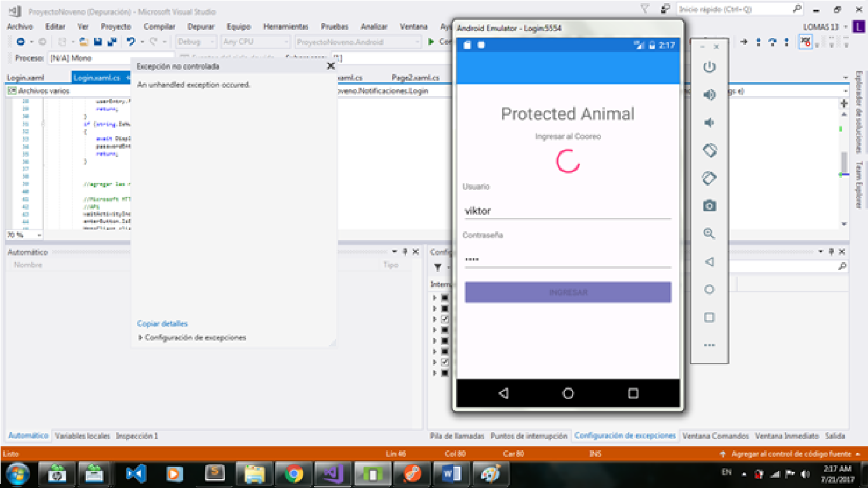The height and width of the screenshot is (488, 868).
Task: Expand topmost arrow in exception settings list
Action: click(x=435, y=297)
